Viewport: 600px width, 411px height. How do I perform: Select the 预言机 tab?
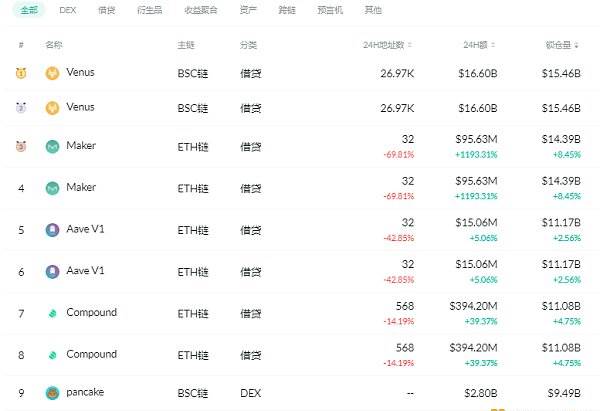[x=330, y=10]
